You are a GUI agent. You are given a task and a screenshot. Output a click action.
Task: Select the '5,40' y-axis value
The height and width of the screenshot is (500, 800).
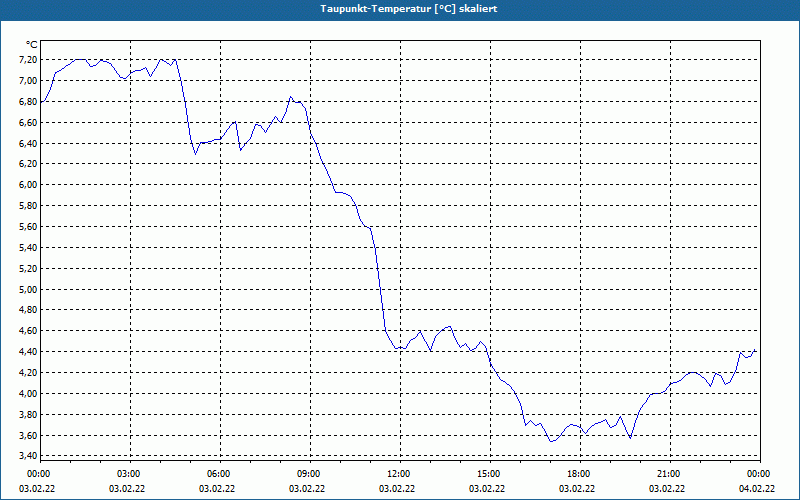[29, 247]
